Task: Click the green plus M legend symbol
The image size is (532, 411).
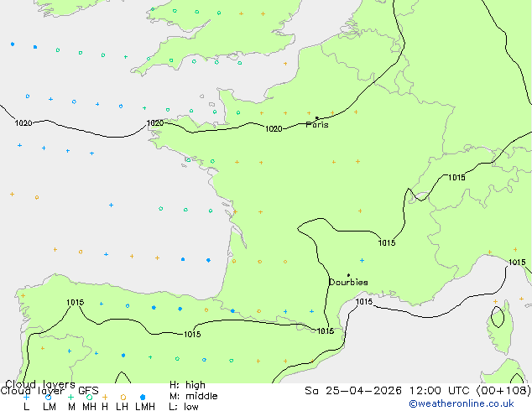Action: 70,397
